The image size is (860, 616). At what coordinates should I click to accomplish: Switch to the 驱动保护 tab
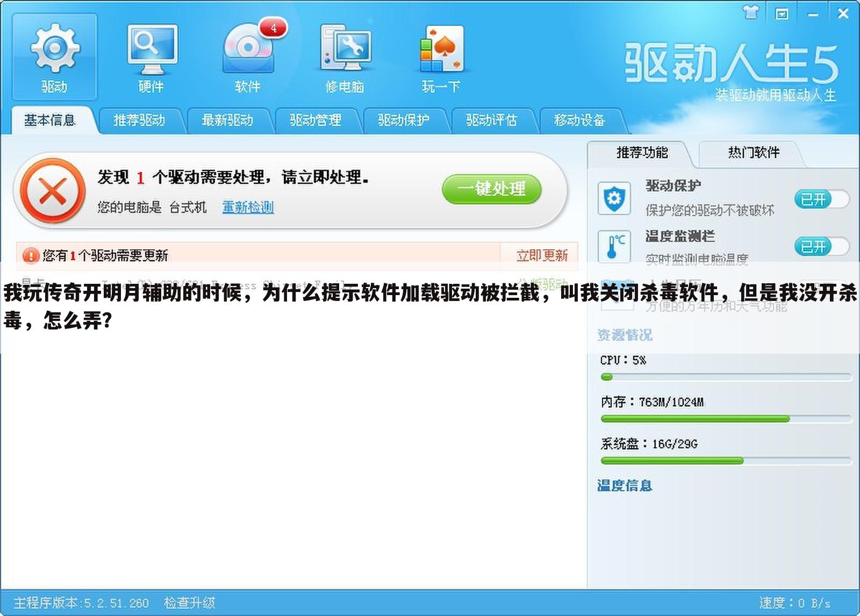coord(404,120)
